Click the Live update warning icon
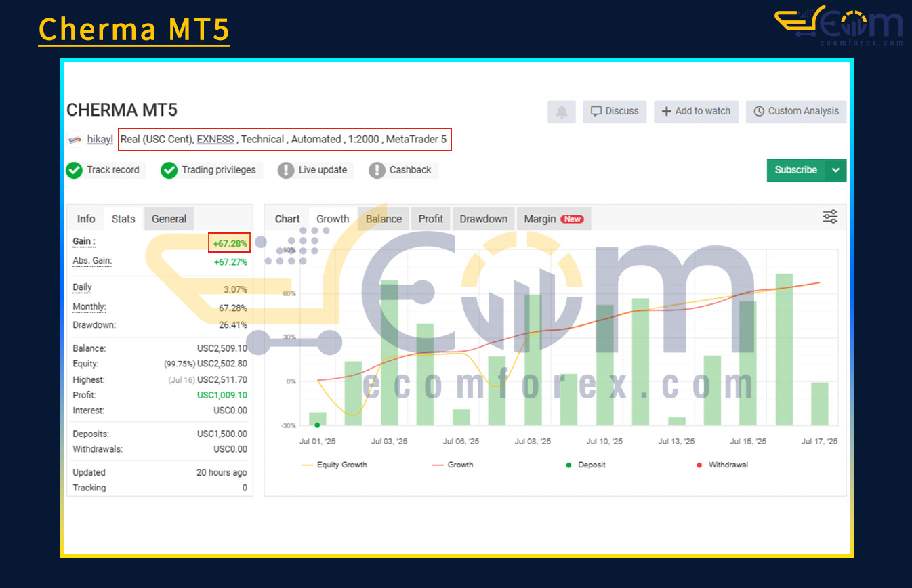This screenshot has width=912, height=588. [x=286, y=170]
